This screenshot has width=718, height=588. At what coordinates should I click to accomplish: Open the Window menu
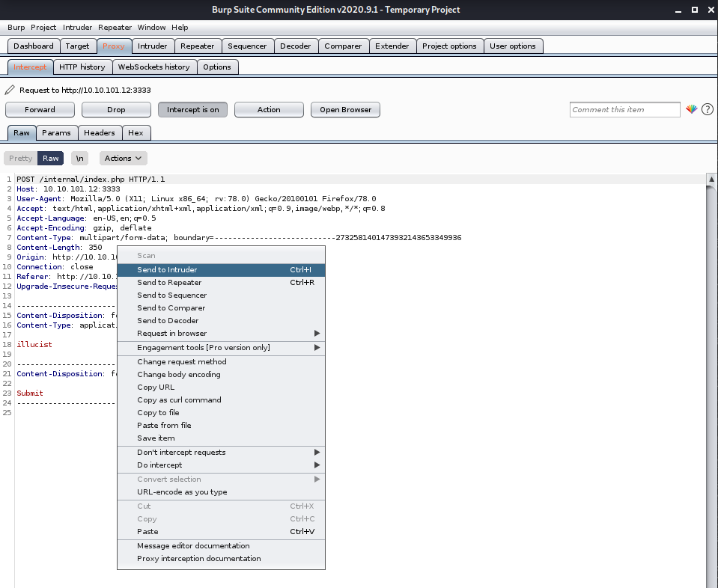tap(151, 28)
